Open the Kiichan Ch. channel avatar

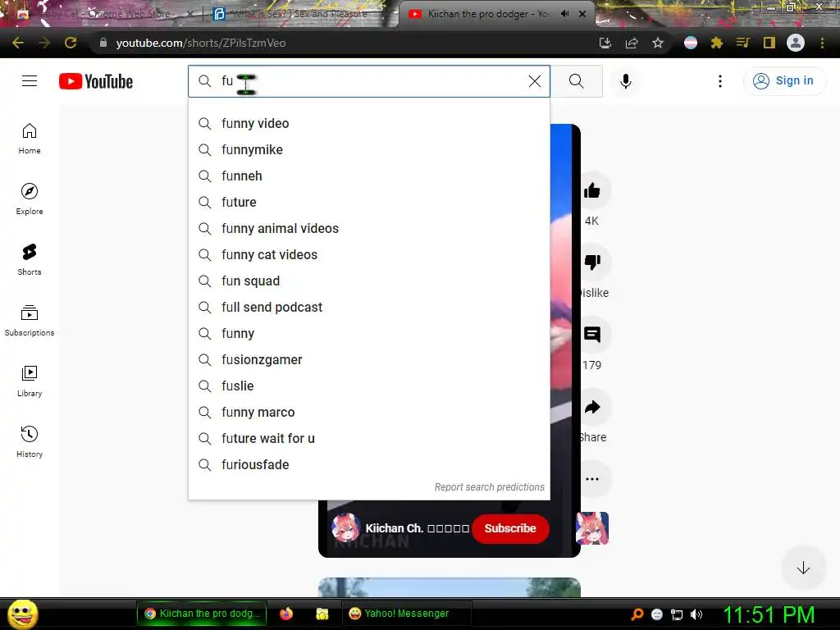coord(345,528)
